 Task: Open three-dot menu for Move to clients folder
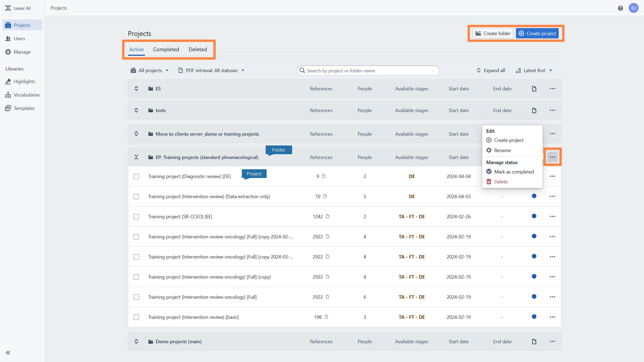[552, 134]
